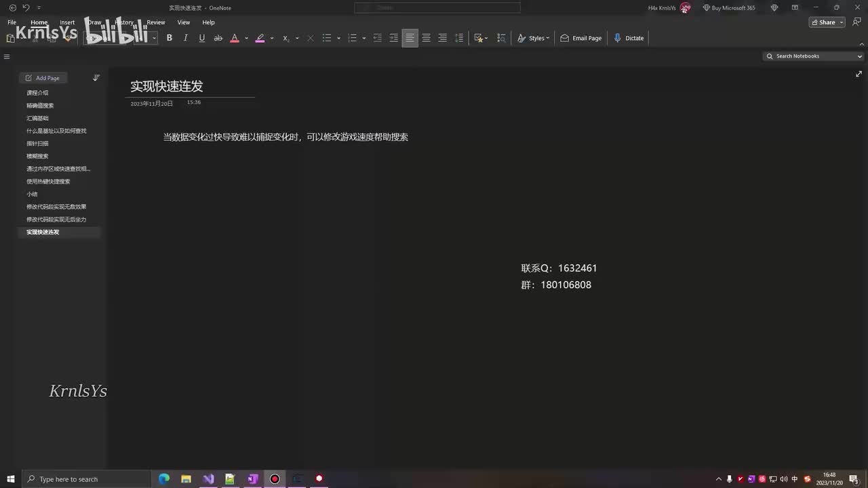Click the Search Notebooks field
This screenshot has height=488, width=868.
point(814,56)
